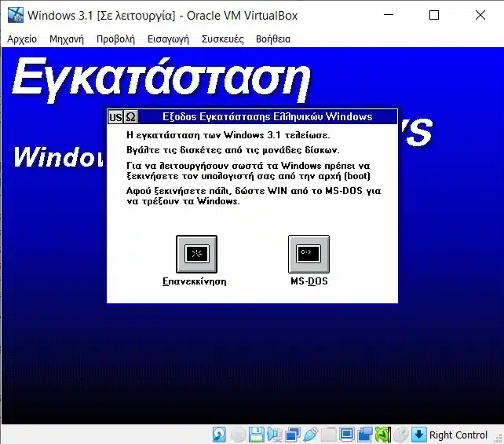
Task: Click the shared folders status icon
Action: [328, 435]
